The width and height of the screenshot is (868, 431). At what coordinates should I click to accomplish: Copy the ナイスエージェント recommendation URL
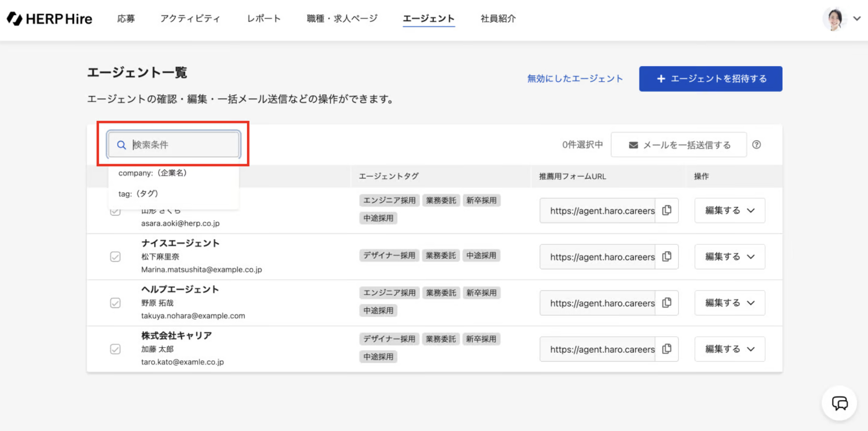[x=667, y=257]
